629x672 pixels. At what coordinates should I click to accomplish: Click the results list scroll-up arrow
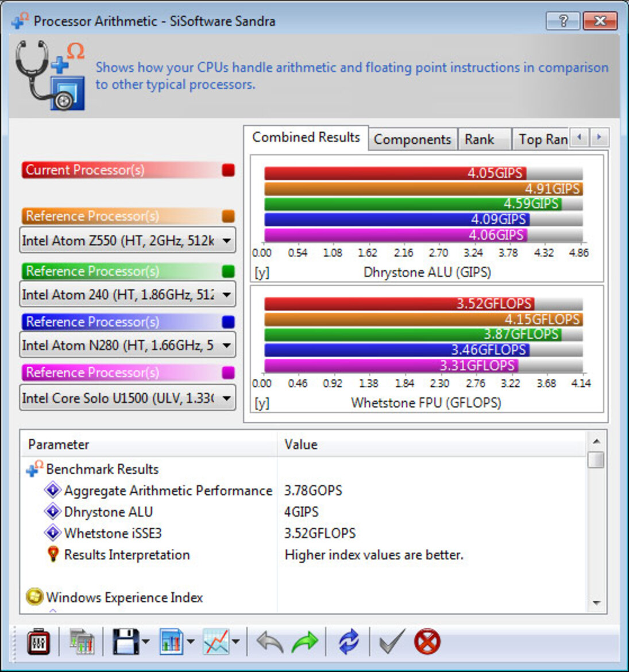point(596,441)
